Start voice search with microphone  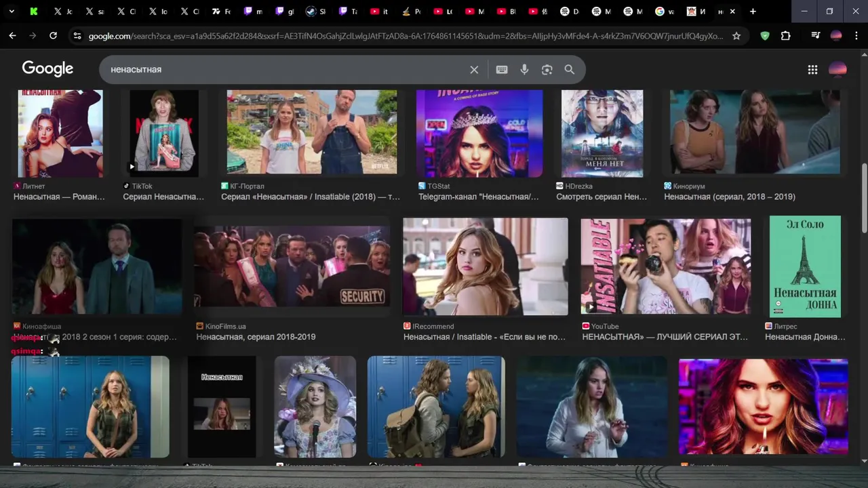click(x=524, y=70)
